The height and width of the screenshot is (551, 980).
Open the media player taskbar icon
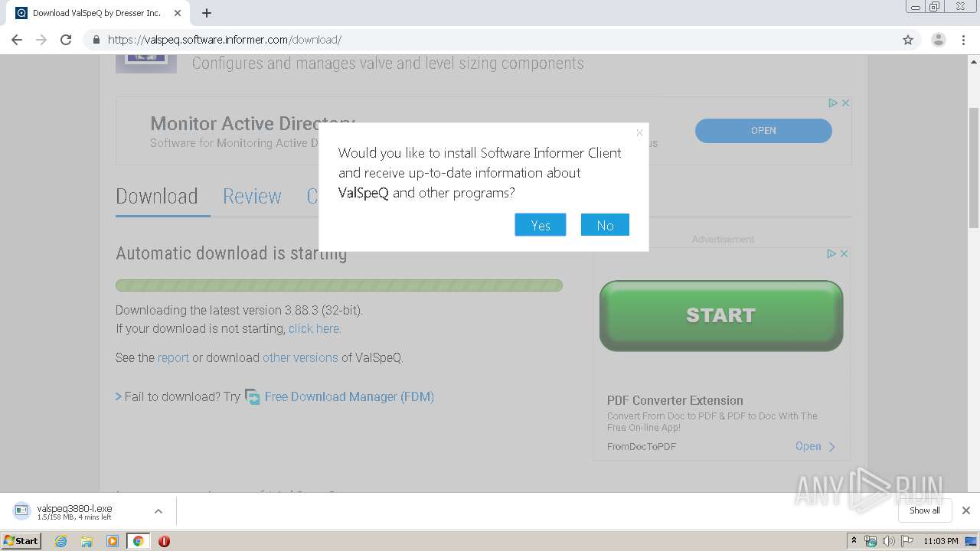113,541
